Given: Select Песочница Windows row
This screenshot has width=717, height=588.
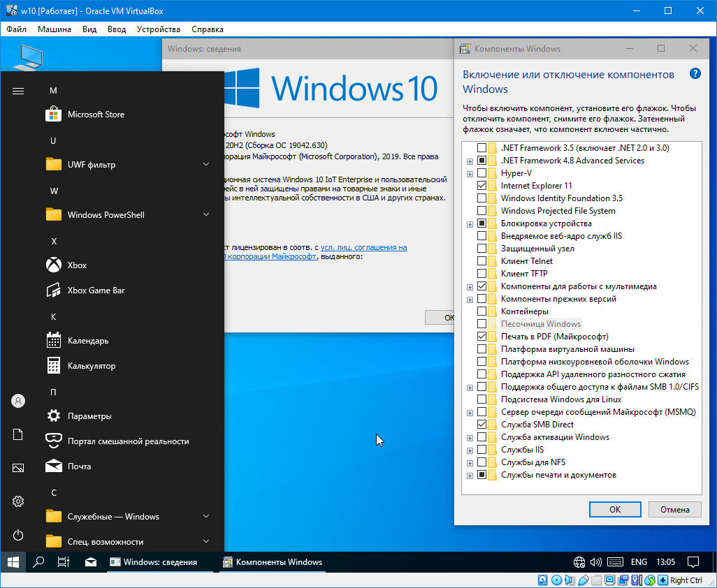Looking at the screenshot, I should (x=541, y=324).
